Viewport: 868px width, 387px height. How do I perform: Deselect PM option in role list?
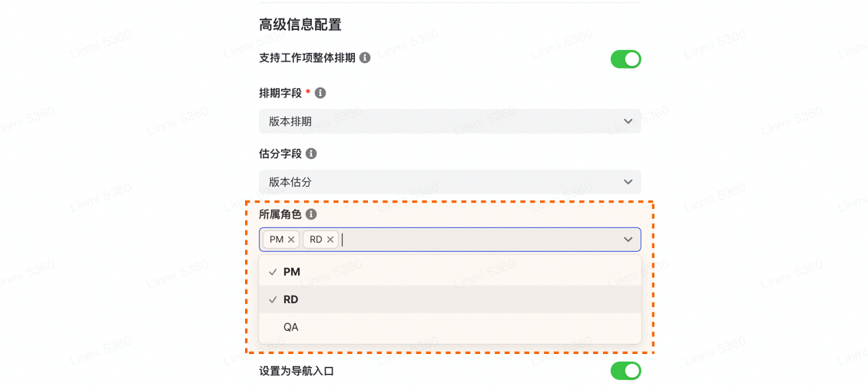[449, 272]
